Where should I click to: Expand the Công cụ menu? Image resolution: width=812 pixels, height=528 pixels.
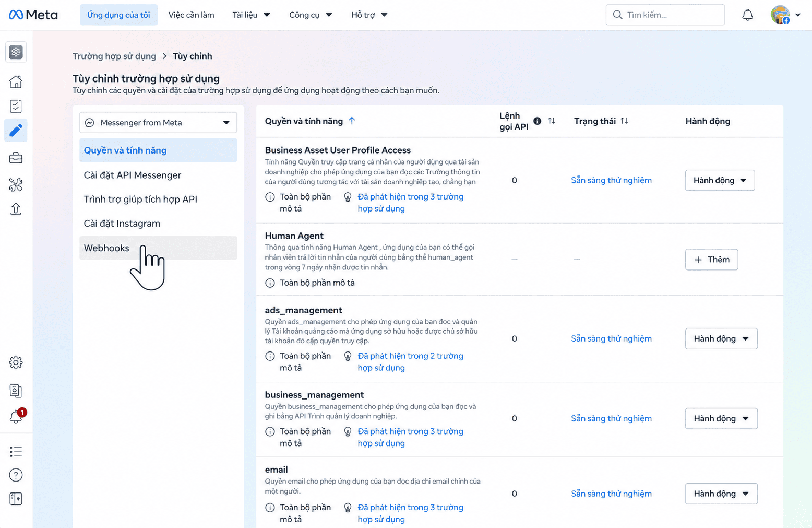[x=311, y=15]
